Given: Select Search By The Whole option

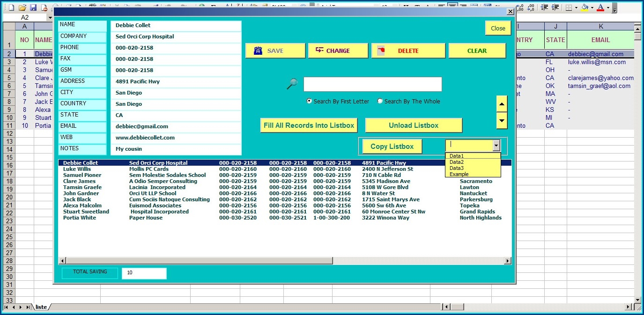Looking at the screenshot, I should [380, 101].
